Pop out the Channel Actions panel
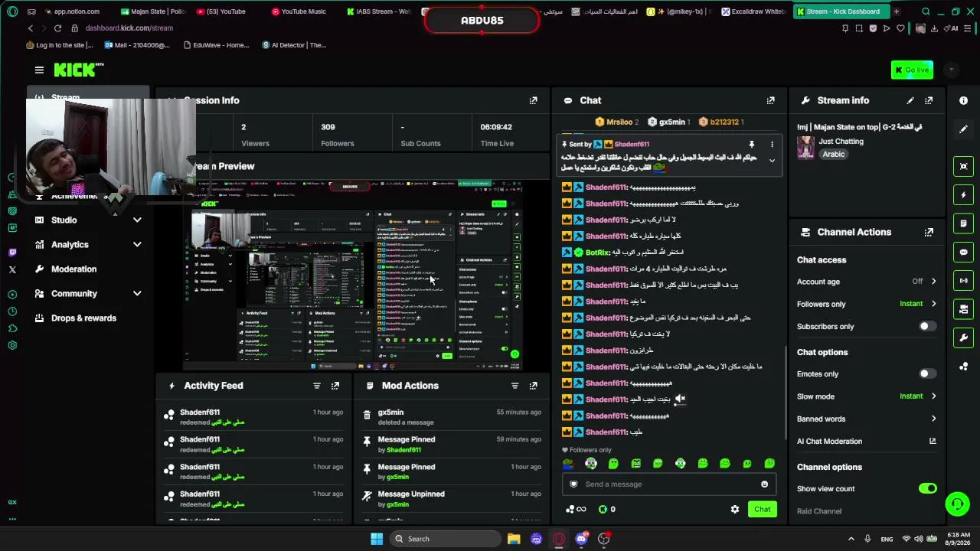The height and width of the screenshot is (551, 980). (x=929, y=232)
